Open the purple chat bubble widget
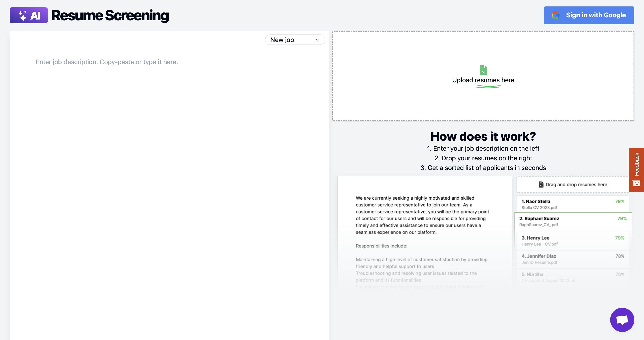 pos(622,320)
